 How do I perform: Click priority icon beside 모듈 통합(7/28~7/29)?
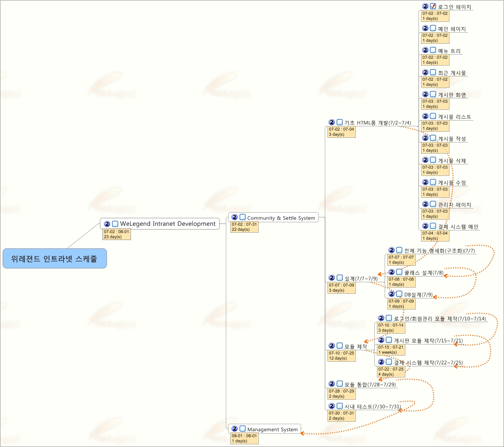click(332, 384)
